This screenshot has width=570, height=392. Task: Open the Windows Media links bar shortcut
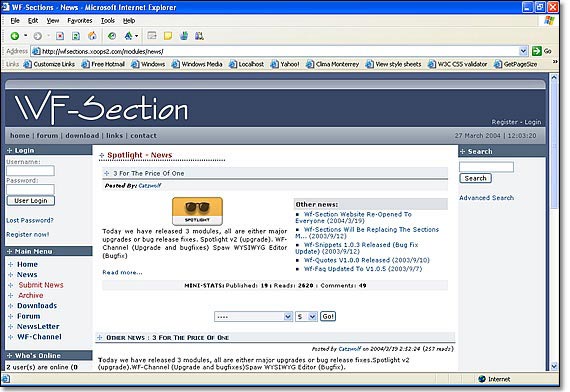(197, 64)
